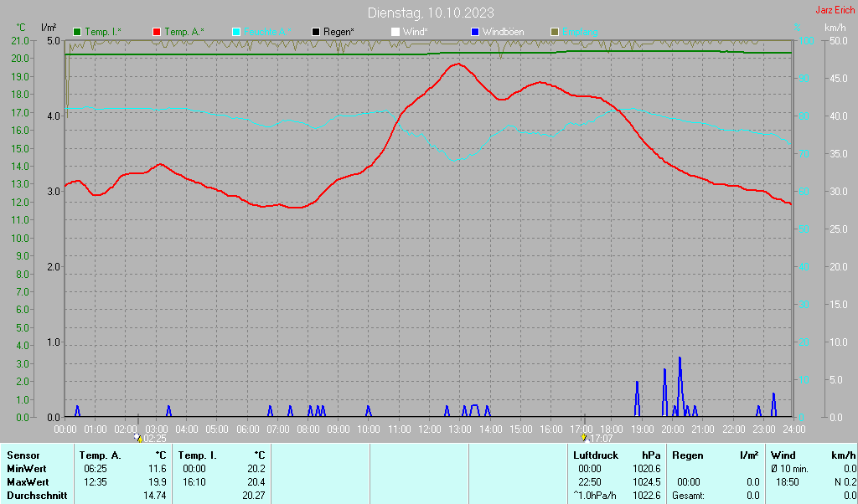
Task: Select the 'Temp. I.*' legend label
Action: tap(104, 32)
